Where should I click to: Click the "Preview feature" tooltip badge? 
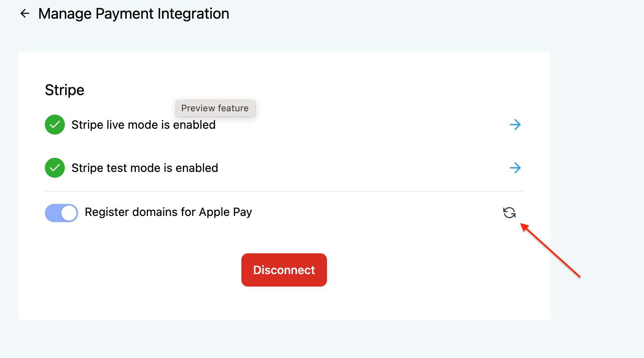[x=215, y=108]
